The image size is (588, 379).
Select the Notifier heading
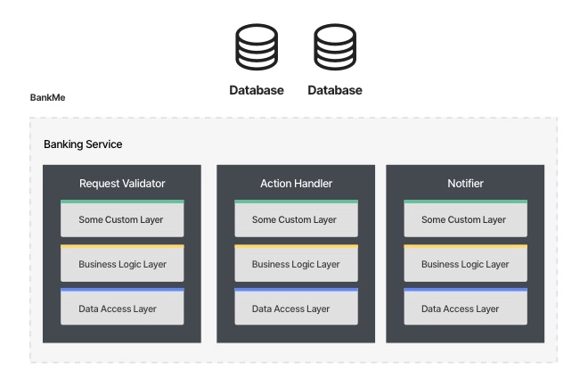465,184
